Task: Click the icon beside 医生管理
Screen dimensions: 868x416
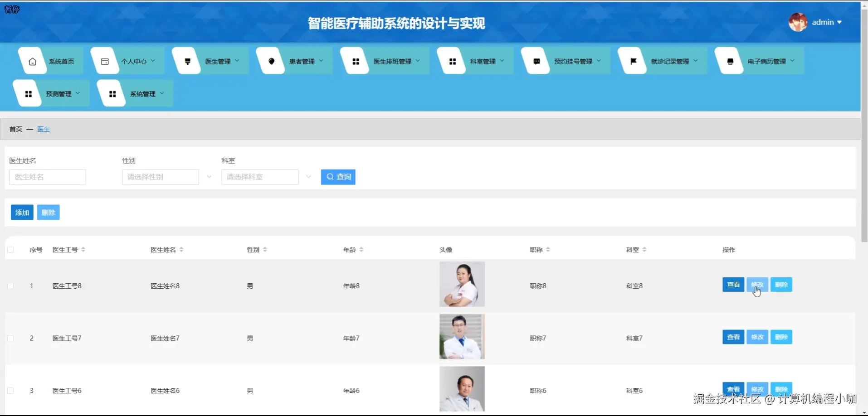Action: pos(187,62)
